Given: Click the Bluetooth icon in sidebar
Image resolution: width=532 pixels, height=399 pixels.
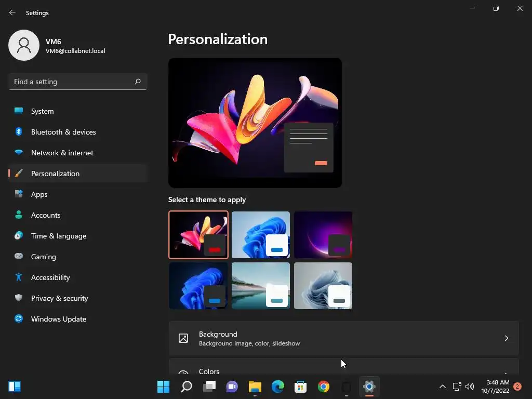Looking at the screenshot, I should click(x=19, y=131).
